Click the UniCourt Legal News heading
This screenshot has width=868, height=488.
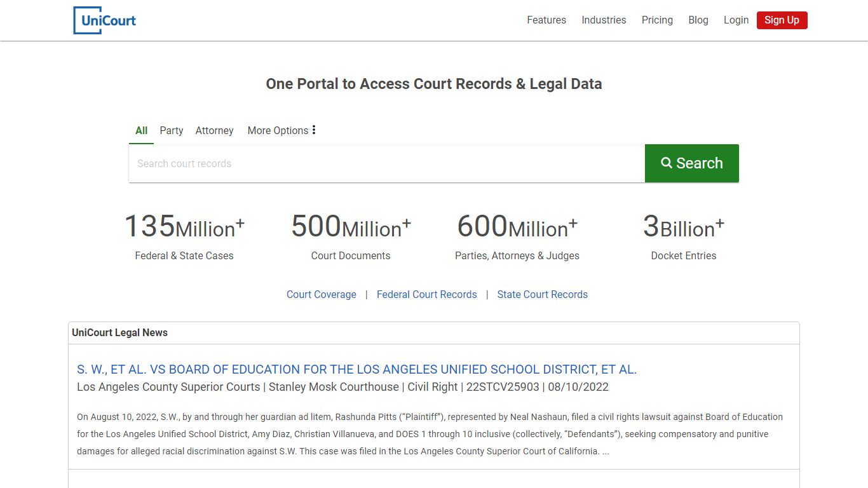tap(120, 332)
